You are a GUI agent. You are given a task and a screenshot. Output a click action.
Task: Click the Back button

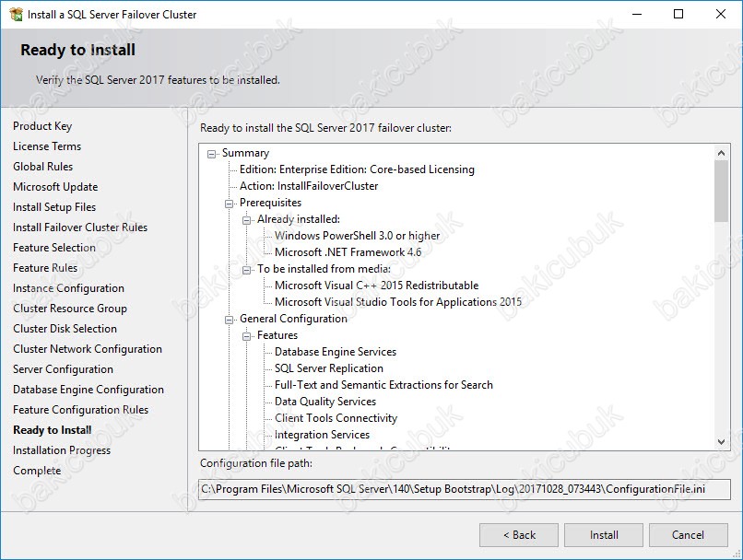(x=519, y=535)
